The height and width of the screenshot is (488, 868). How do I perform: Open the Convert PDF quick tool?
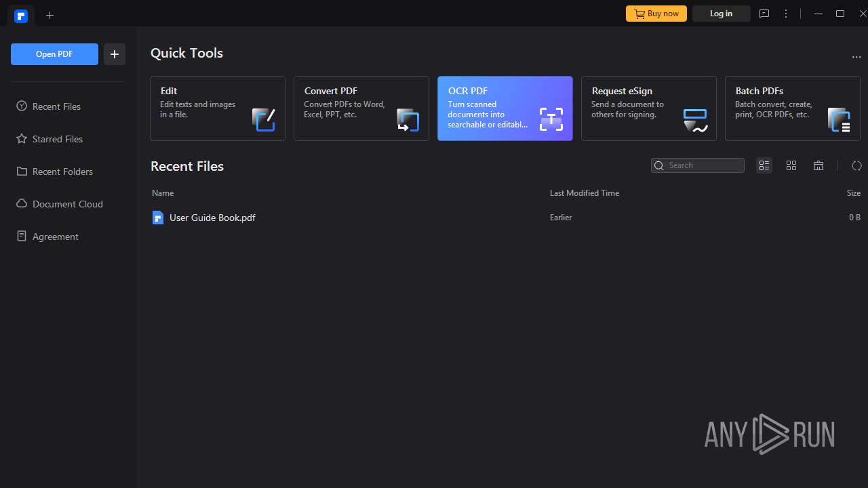click(x=361, y=108)
